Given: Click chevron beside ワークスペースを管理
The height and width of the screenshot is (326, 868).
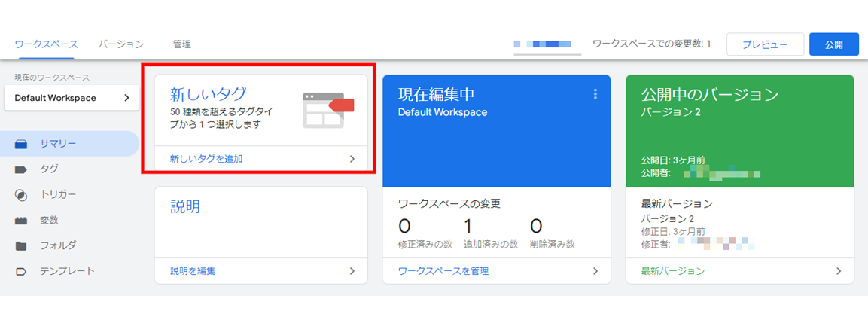Looking at the screenshot, I should (595, 271).
